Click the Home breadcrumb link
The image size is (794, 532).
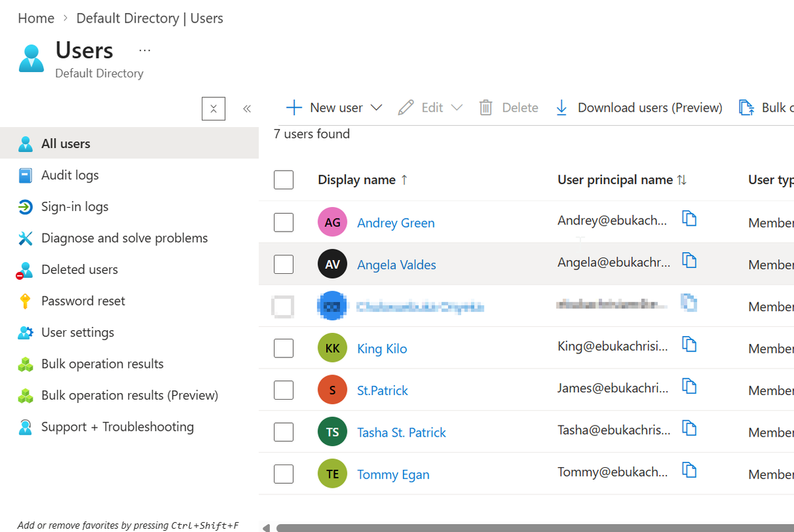pyautogui.click(x=36, y=19)
